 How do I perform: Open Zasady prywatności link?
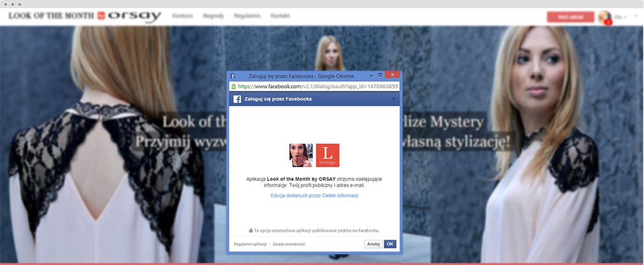[289, 245]
